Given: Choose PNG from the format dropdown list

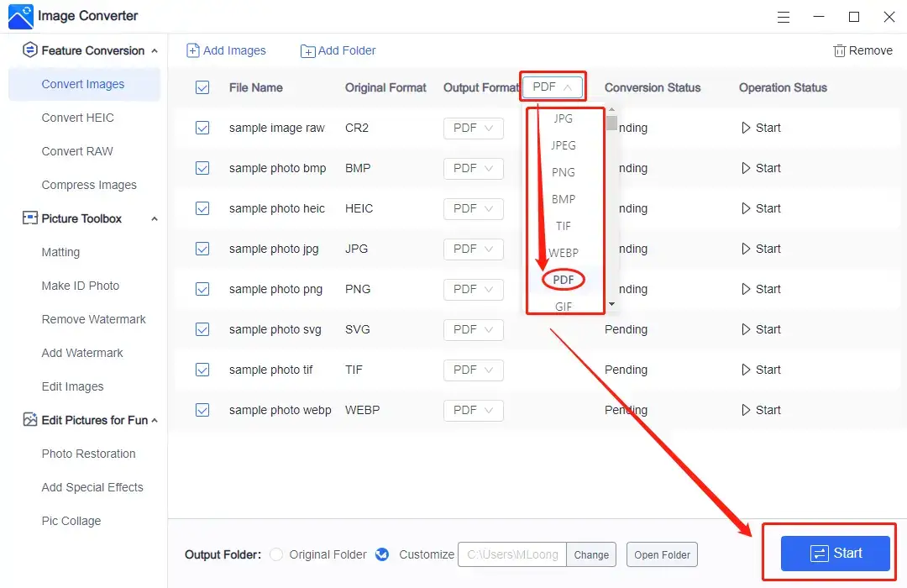Looking at the screenshot, I should pos(564,172).
